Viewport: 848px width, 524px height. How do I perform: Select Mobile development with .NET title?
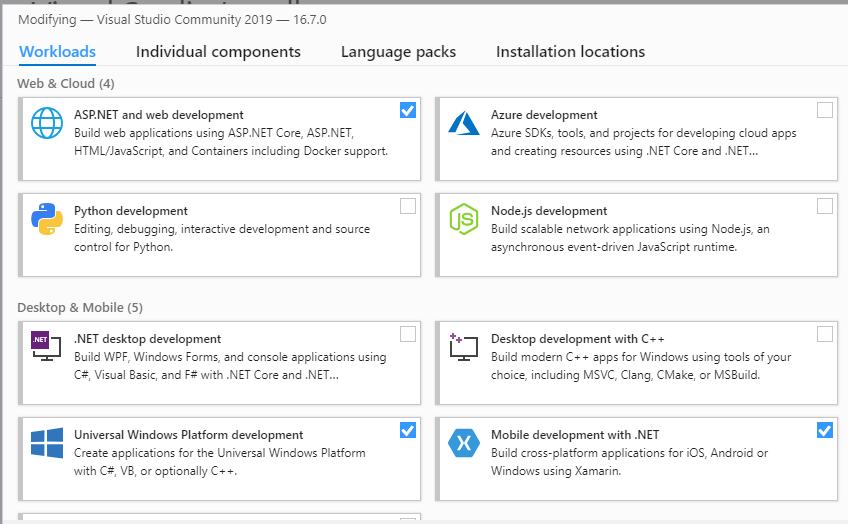pyautogui.click(x=575, y=435)
